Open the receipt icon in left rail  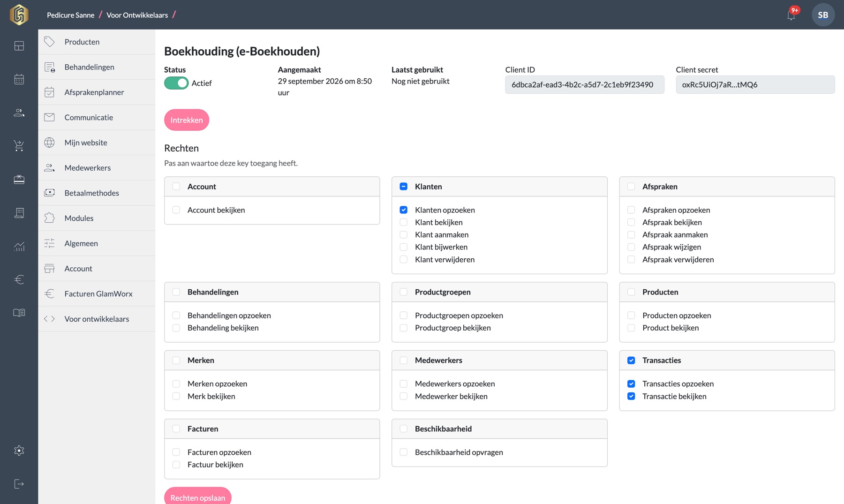point(19,213)
